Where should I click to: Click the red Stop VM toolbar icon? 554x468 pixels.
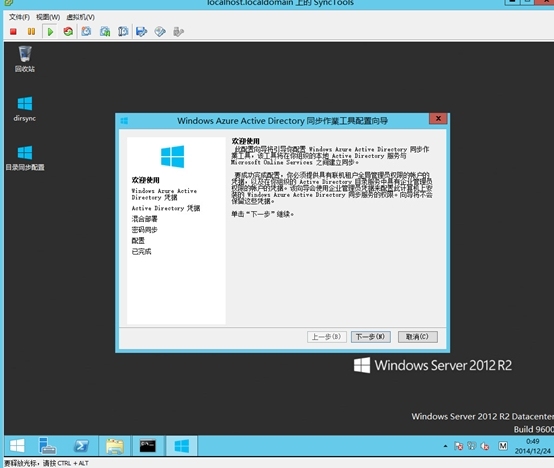[13, 32]
